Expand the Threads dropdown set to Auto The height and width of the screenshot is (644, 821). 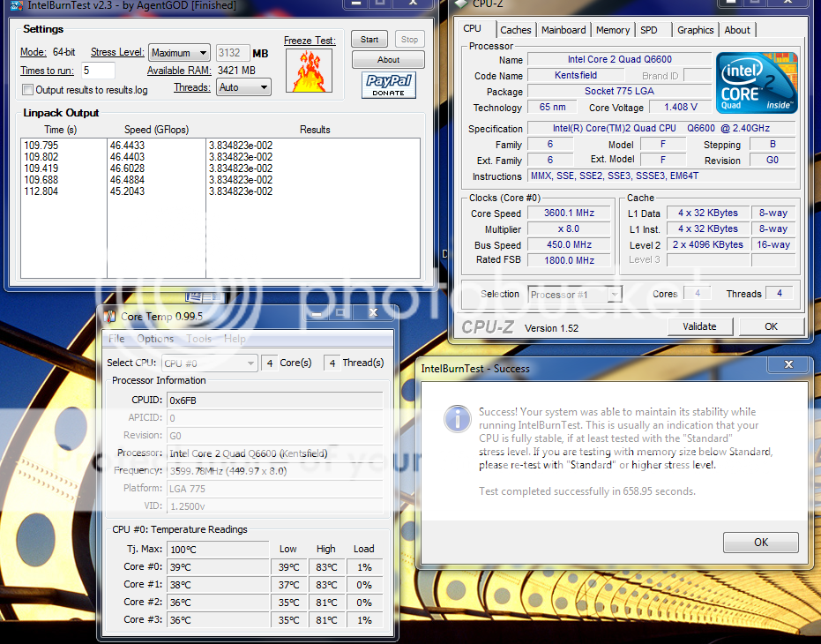(243, 87)
